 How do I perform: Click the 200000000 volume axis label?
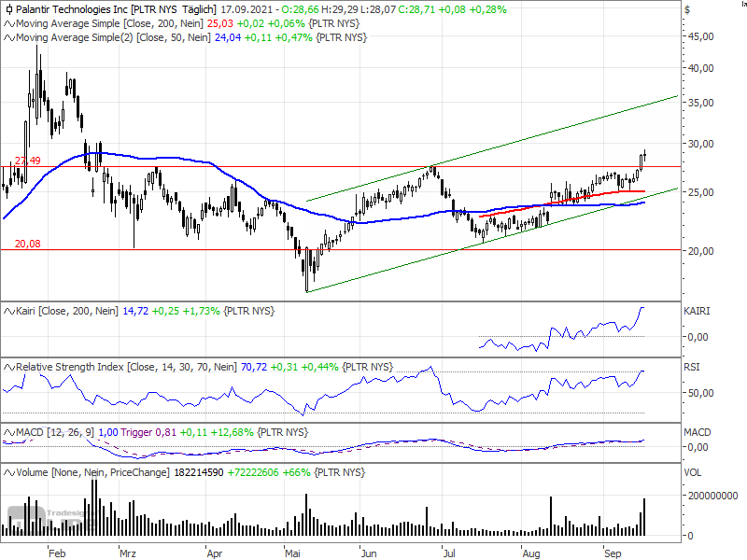pos(713,497)
